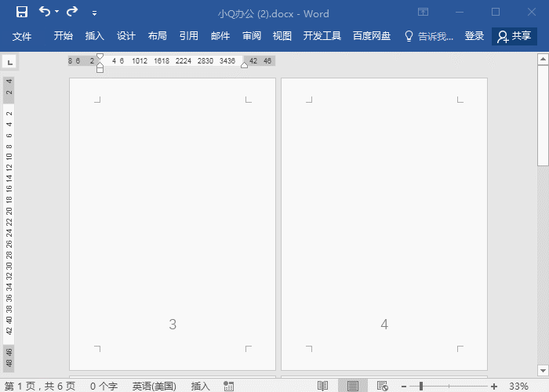Click the tab stop selector at ruler corner
The image size is (549, 392).
[x=9, y=62]
